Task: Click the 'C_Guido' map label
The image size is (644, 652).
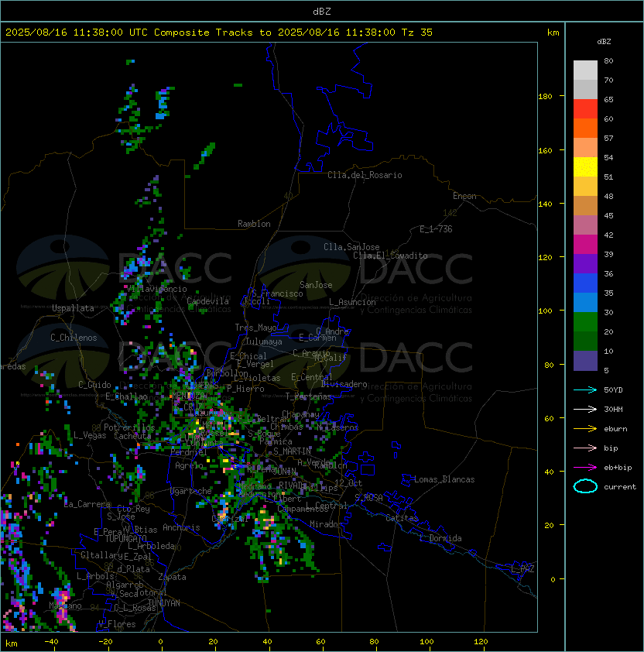Action: click(94, 385)
